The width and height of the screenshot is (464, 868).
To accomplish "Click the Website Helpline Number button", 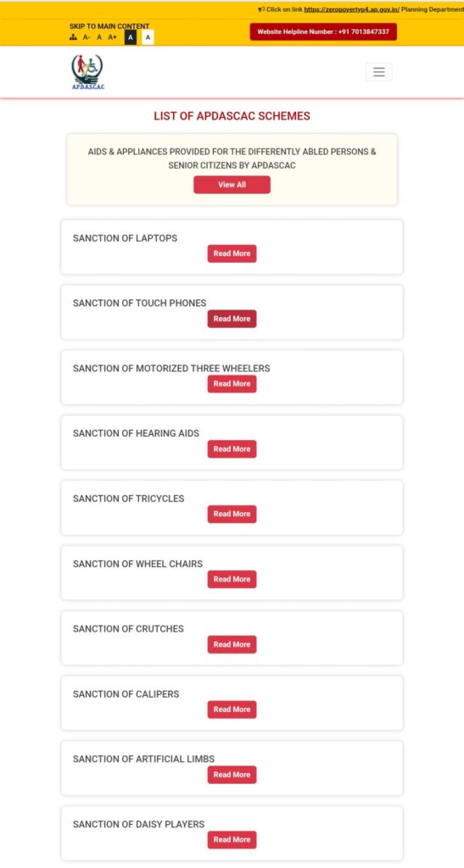I will 323,31.
